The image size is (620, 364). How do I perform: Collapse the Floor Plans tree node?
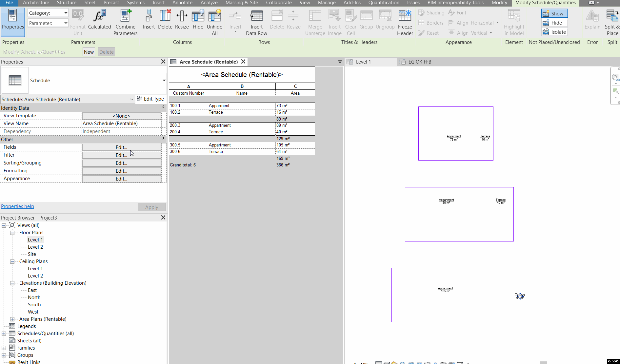(12, 233)
